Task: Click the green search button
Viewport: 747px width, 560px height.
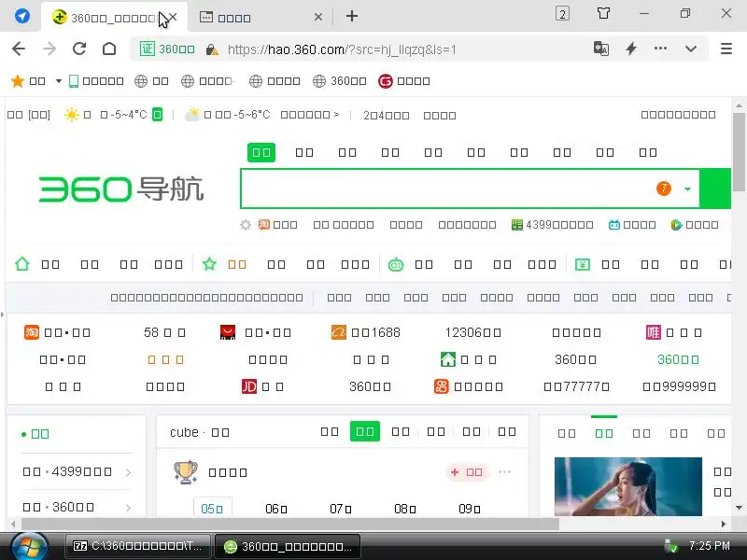Action: [715, 189]
